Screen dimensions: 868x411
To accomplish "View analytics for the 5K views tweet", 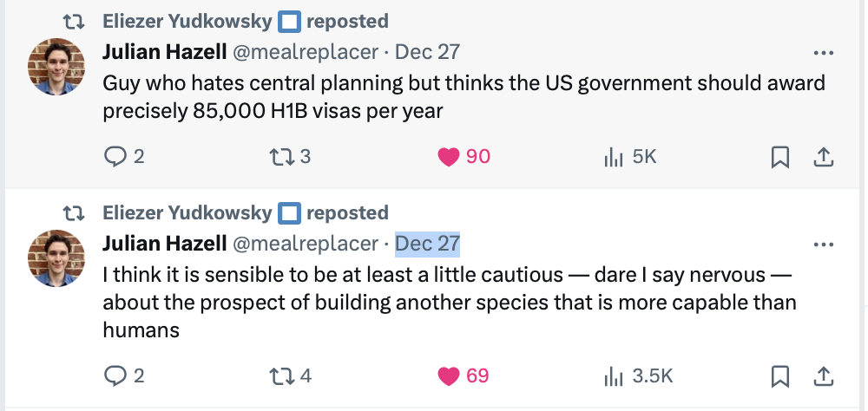I will (630, 158).
